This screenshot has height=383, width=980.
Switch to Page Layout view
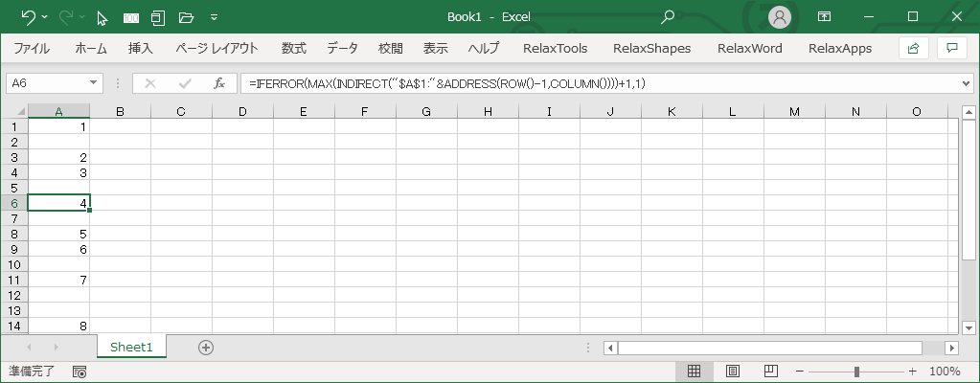coord(732,372)
